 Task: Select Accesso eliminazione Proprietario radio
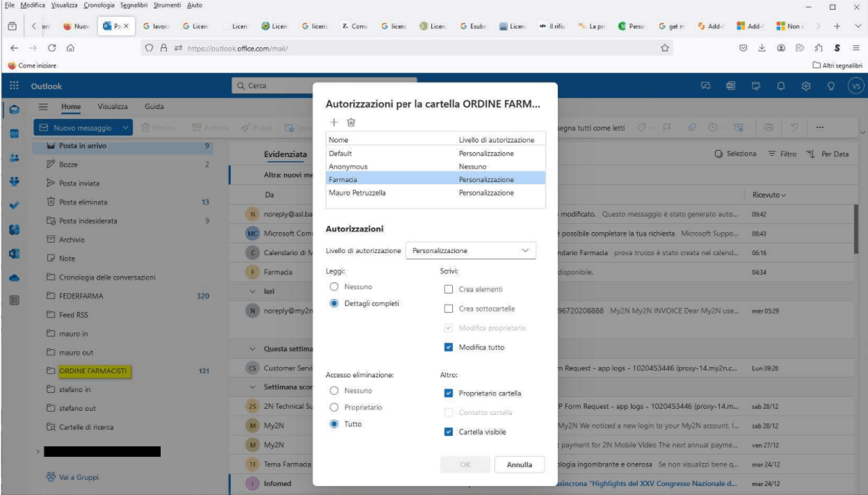[x=335, y=407]
